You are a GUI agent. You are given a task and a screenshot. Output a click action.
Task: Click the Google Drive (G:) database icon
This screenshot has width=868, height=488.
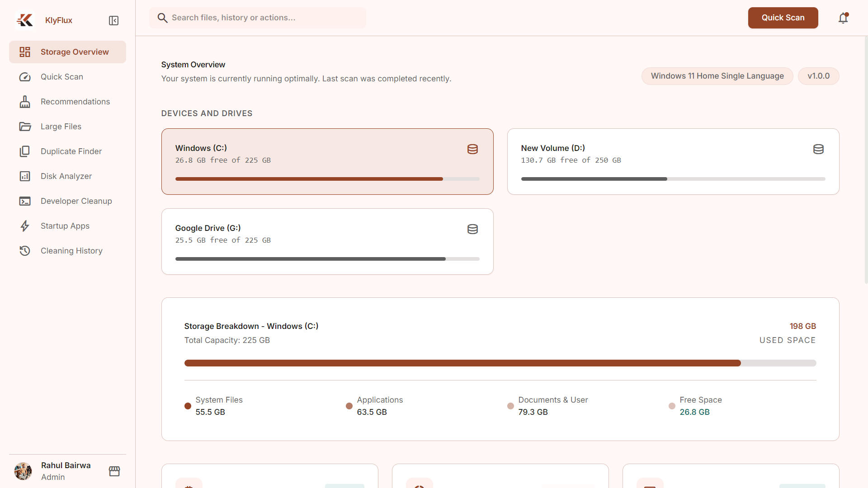472,229
